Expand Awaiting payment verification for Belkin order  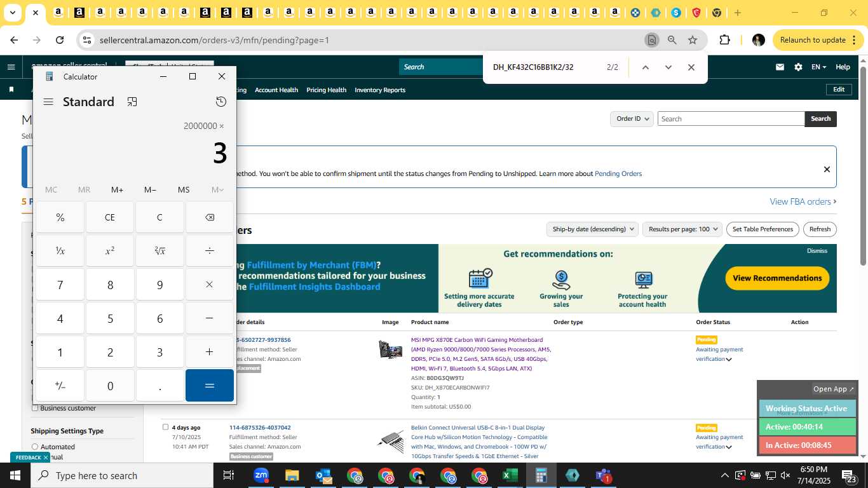[729, 447]
